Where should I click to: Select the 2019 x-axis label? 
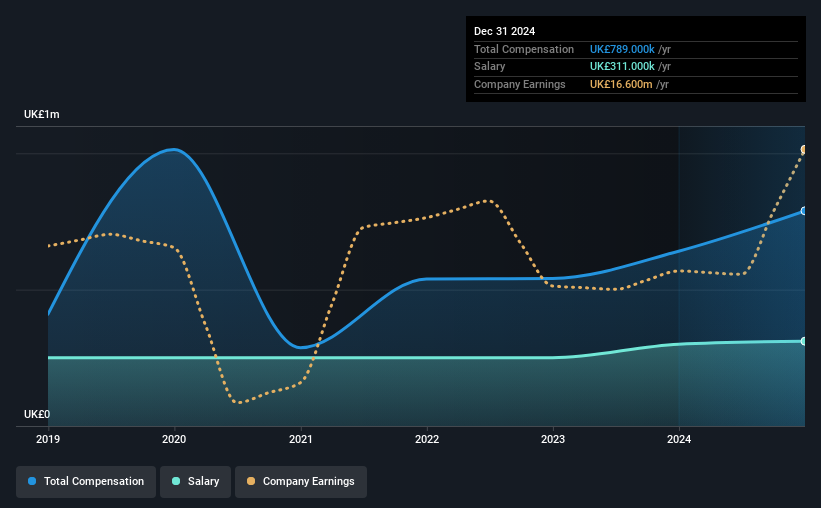tap(48, 439)
